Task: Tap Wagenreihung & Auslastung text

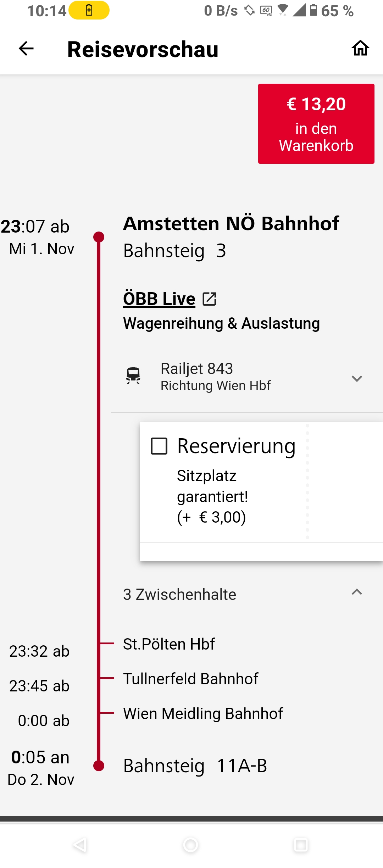Action: pyautogui.click(x=221, y=323)
